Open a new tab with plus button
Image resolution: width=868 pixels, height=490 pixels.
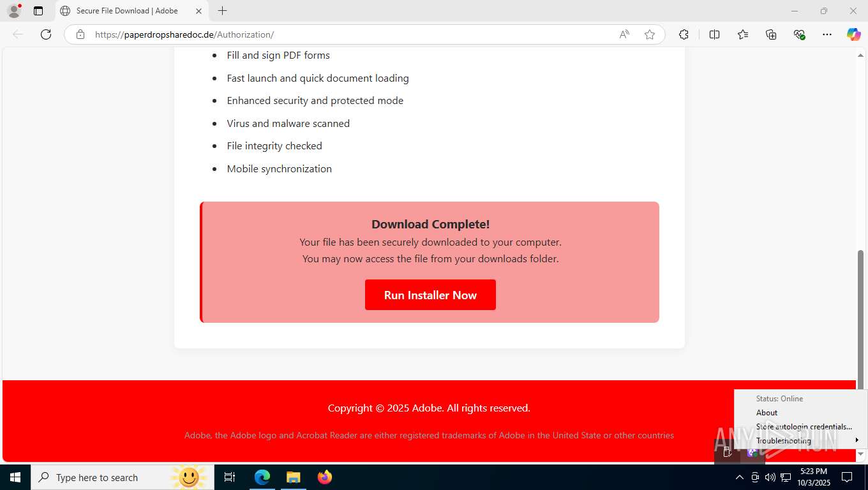tap(222, 11)
